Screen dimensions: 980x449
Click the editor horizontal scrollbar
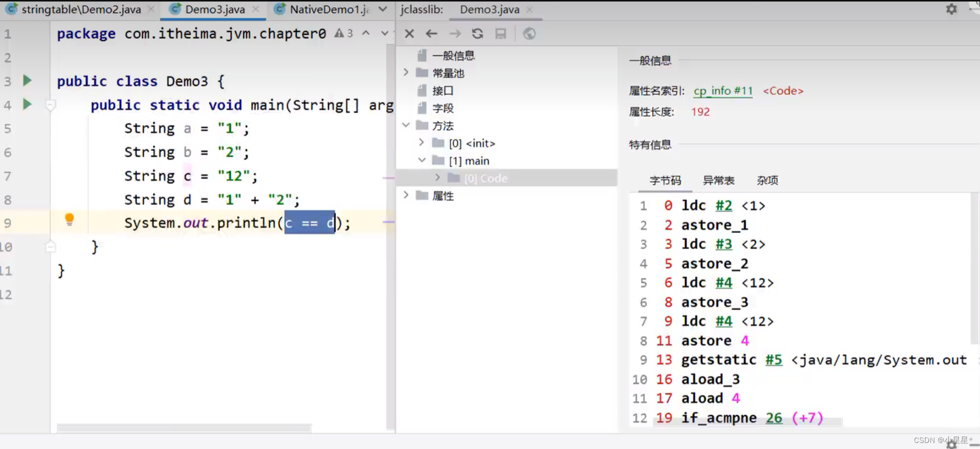[184, 428]
